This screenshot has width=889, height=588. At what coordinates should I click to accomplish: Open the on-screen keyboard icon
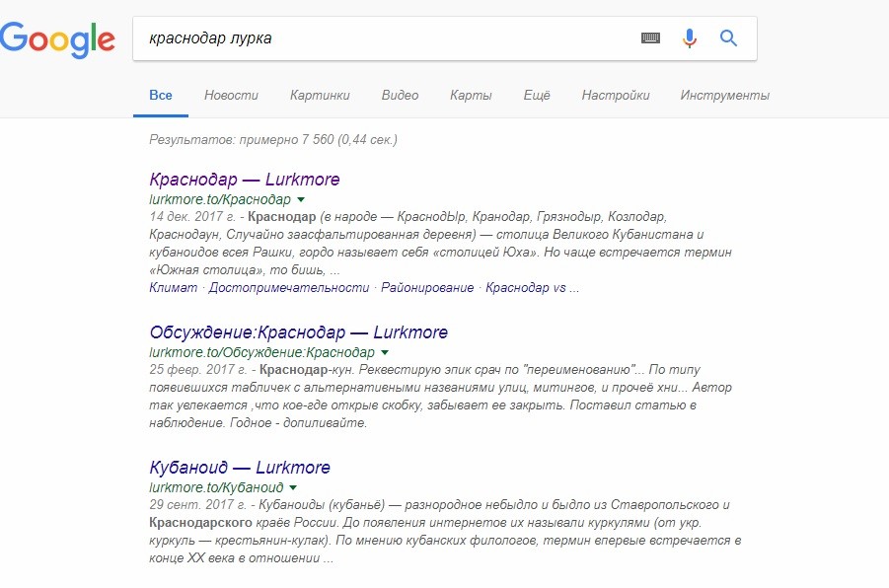pos(650,38)
